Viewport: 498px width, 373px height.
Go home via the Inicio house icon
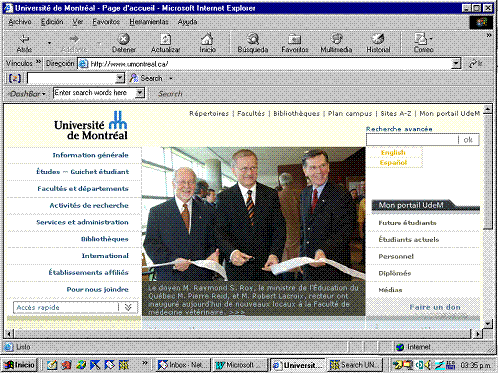tap(207, 39)
